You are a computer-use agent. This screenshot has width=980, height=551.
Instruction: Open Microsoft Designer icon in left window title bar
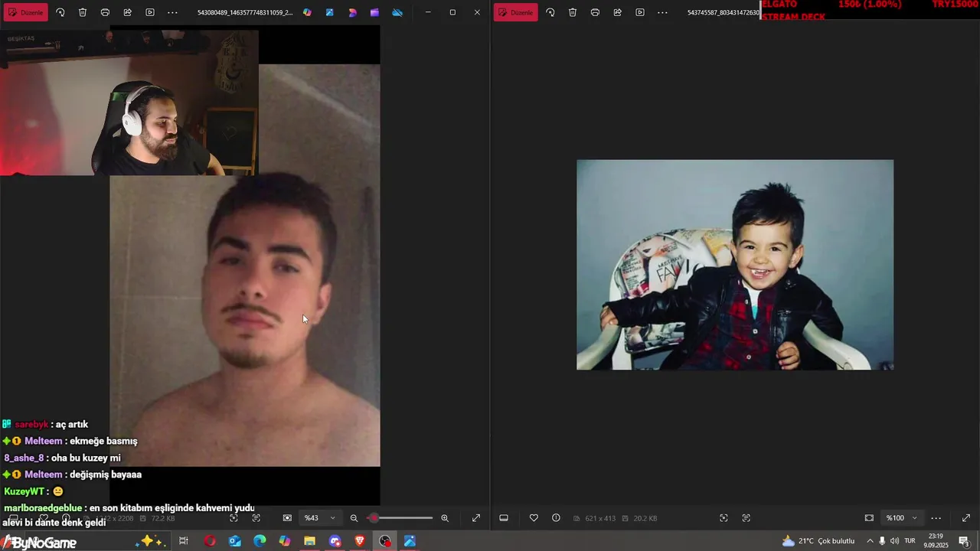click(307, 12)
